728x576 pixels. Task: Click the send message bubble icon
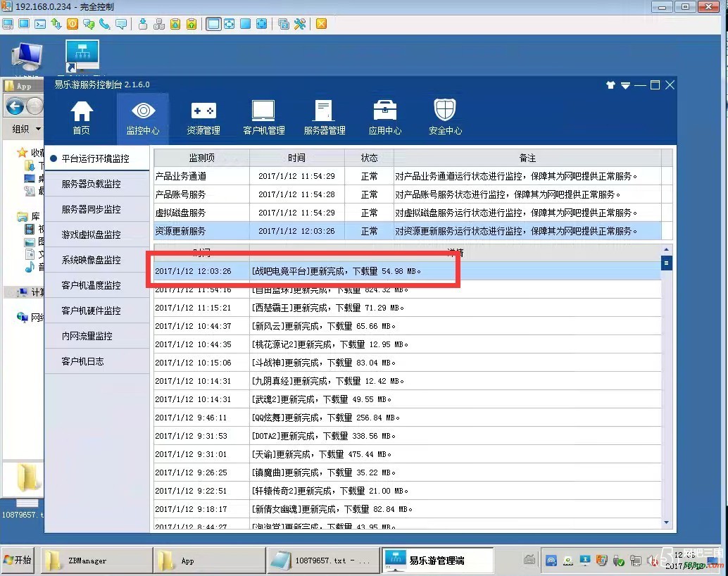coord(121,24)
